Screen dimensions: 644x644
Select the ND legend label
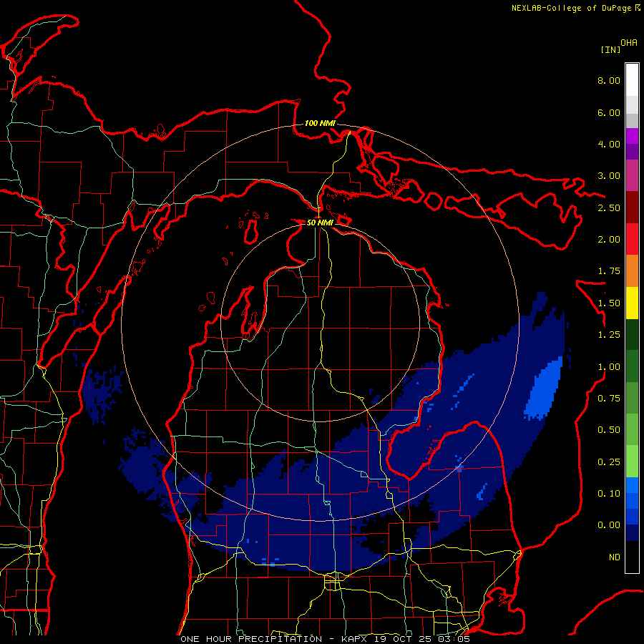(615, 557)
